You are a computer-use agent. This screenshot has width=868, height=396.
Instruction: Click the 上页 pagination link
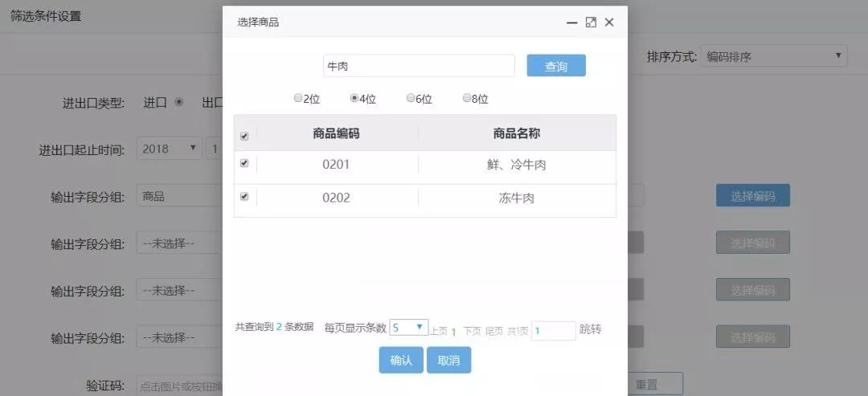(439, 331)
